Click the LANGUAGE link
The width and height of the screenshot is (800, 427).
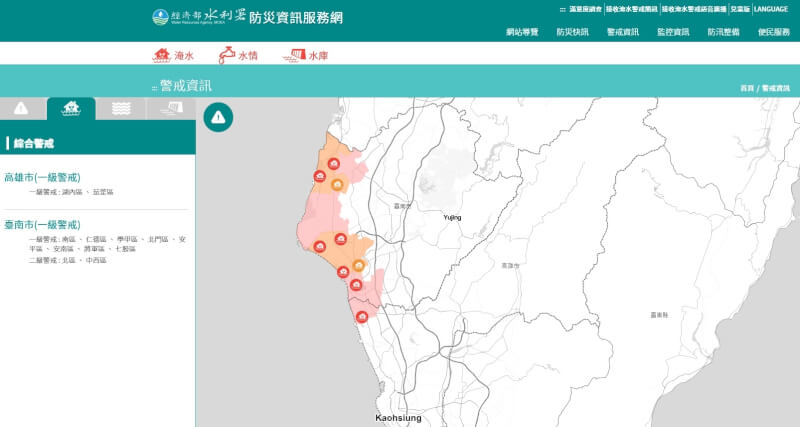pyautogui.click(x=771, y=9)
